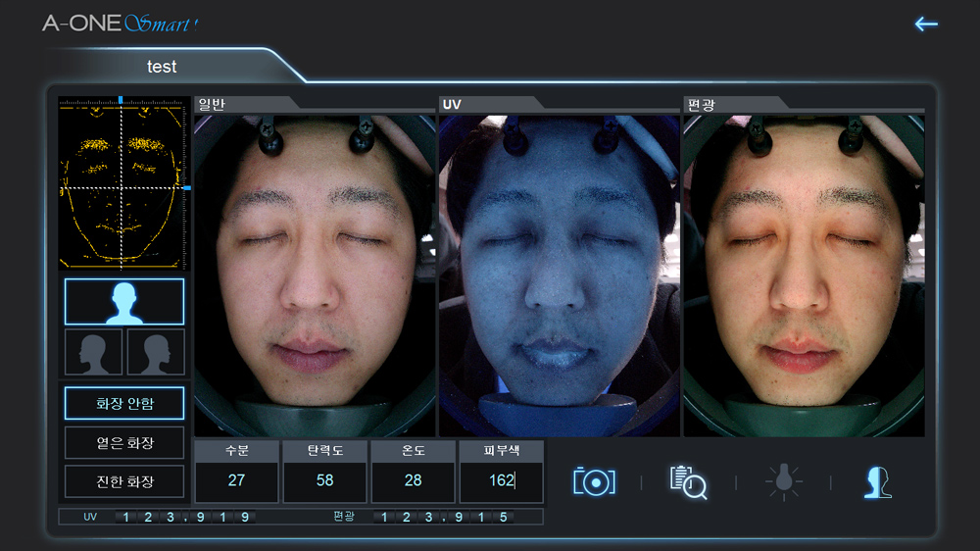Click the light bulb icon
980x551 pixels.
click(783, 481)
